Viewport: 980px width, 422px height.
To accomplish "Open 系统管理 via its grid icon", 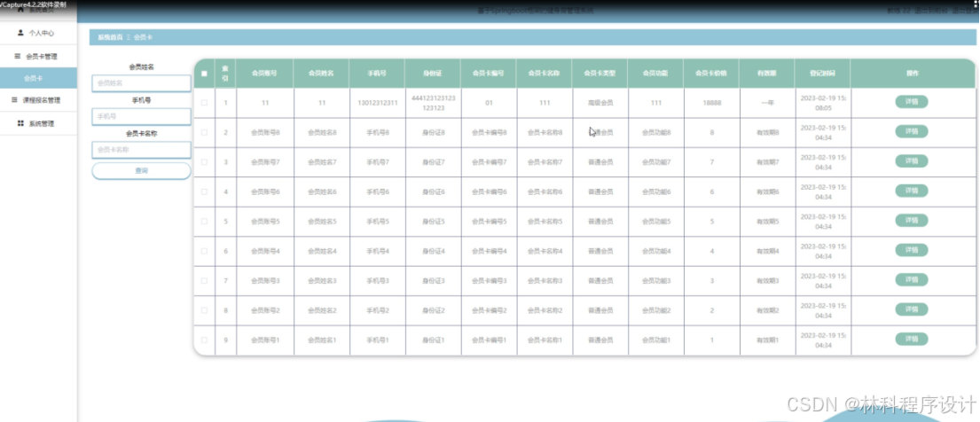I will coord(20,123).
